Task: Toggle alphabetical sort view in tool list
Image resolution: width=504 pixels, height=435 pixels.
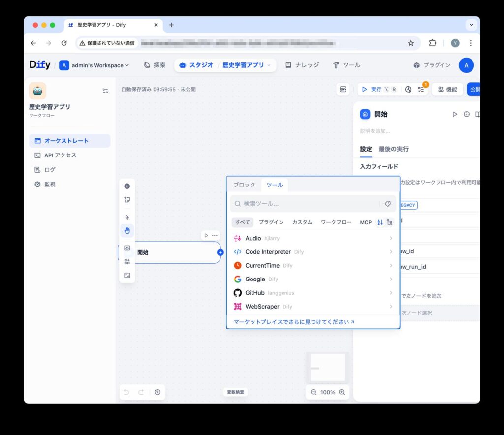Action: (380, 222)
